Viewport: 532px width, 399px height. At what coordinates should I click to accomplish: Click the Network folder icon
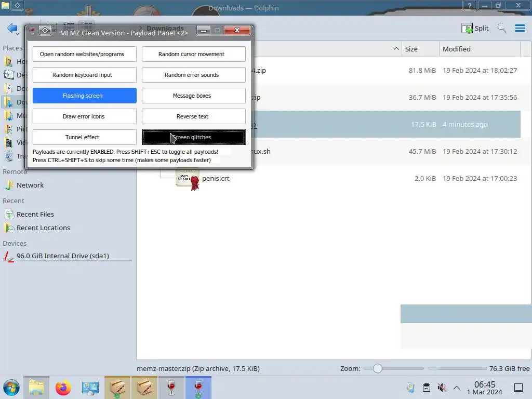(x=9, y=185)
